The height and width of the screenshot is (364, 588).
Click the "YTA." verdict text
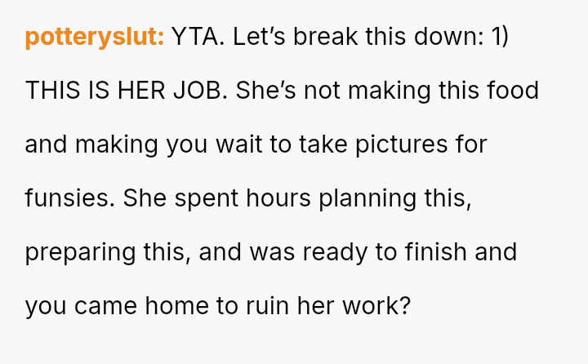(198, 37)
